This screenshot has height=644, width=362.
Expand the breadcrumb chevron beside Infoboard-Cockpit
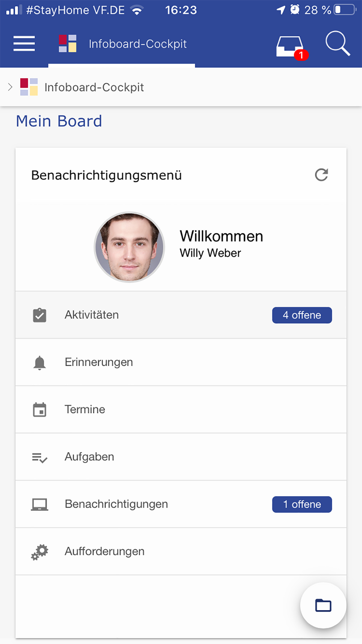coord(10,87)
